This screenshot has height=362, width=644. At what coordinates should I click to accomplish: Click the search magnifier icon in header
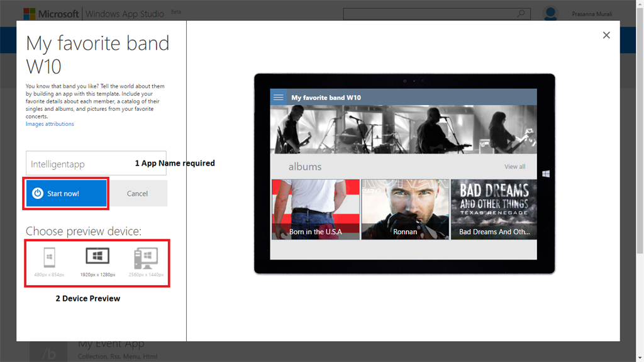click(x=520, y=14)
